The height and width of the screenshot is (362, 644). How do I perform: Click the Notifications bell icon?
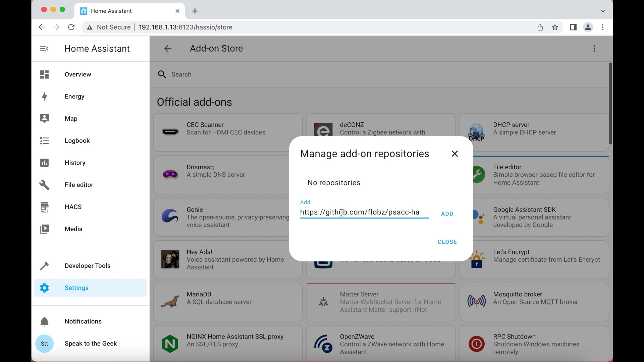pos(44,321)
